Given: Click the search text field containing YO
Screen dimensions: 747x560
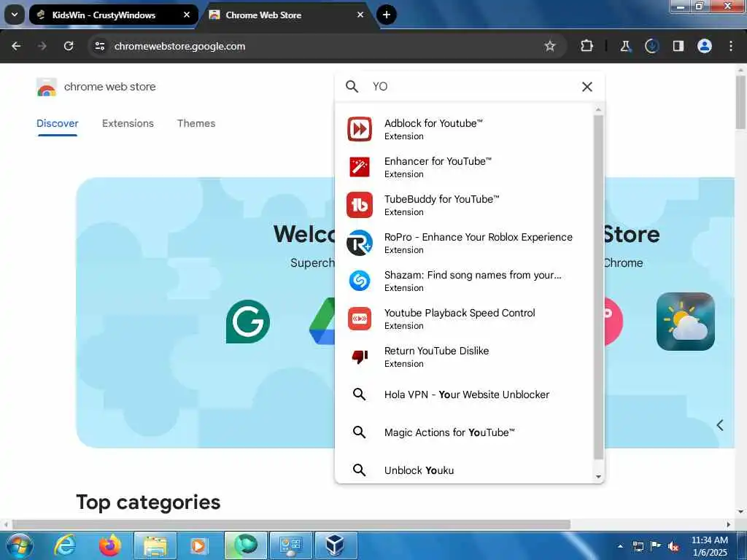Looking at the screenshot, I should (469, 87).
